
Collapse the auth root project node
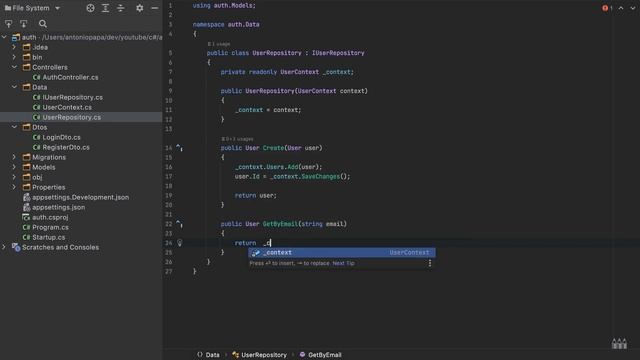pos(4,37)
